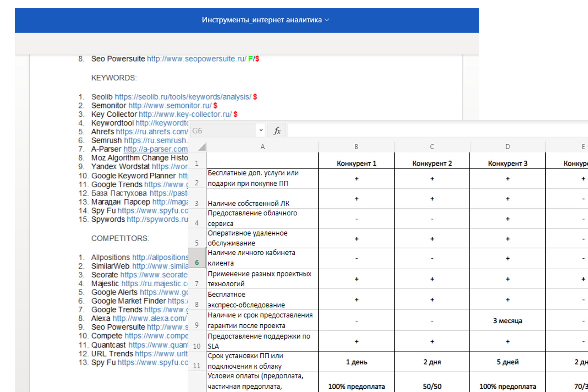Expand the Name Box dropdown arrow
Screen dimensions: 588x392
pos(261,130)
